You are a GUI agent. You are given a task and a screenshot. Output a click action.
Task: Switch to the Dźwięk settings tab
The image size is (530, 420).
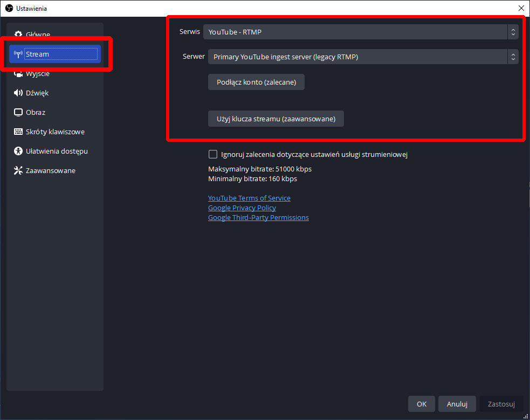37,93
